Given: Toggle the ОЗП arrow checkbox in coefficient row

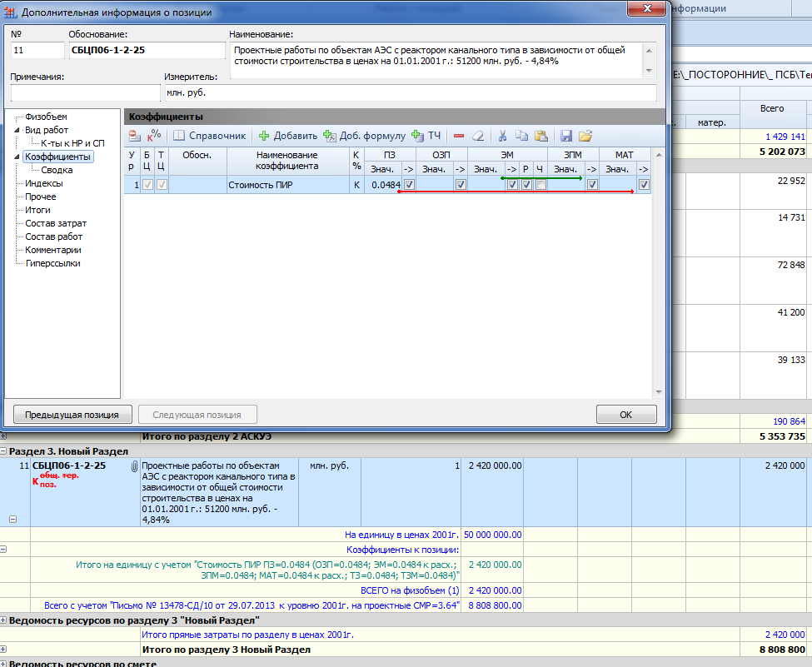Looking at the screenshot, I should 461,185.
